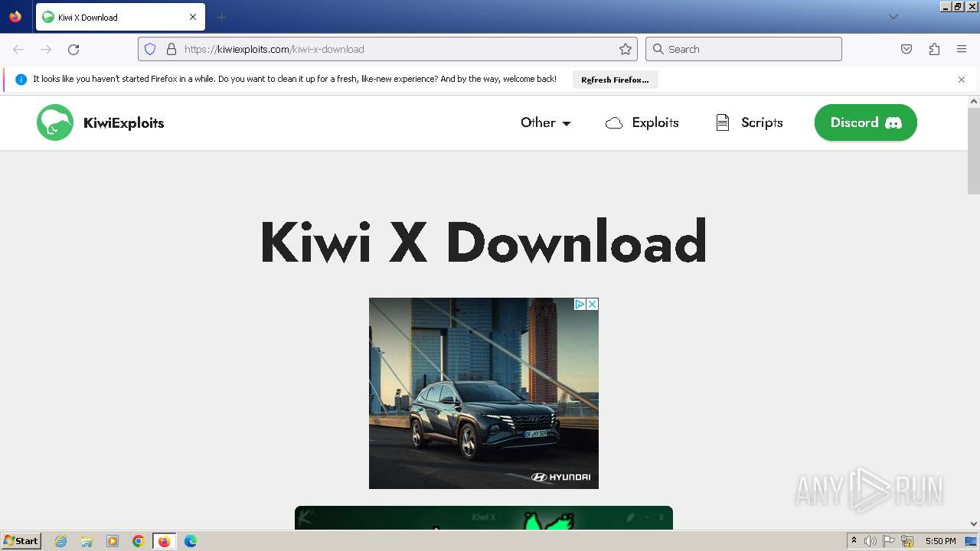Click the scrollbar up arrow
Image resolution: width=980 pixels, height=551 pixels.
click(974, 101)
